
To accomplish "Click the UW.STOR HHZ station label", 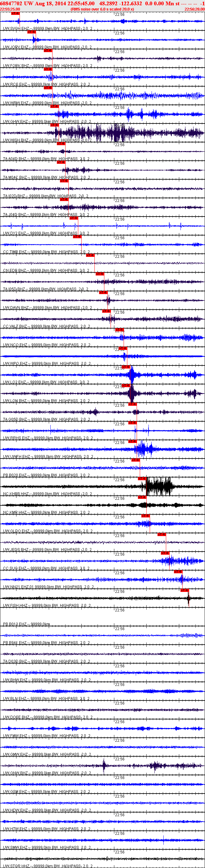I will point(48,866).
